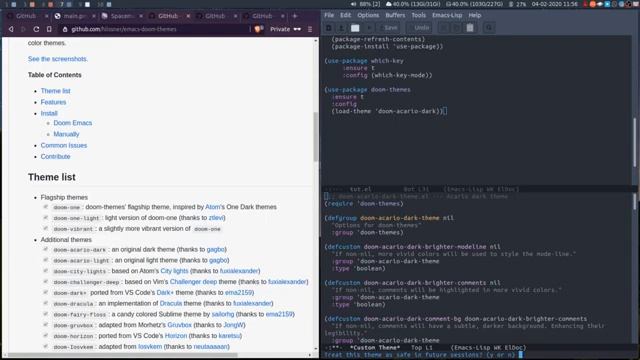Click Emacs New File toolbar icon
The width and height of the screenshot is (640, 360).
pyautogui.click(x=329, y=28)
